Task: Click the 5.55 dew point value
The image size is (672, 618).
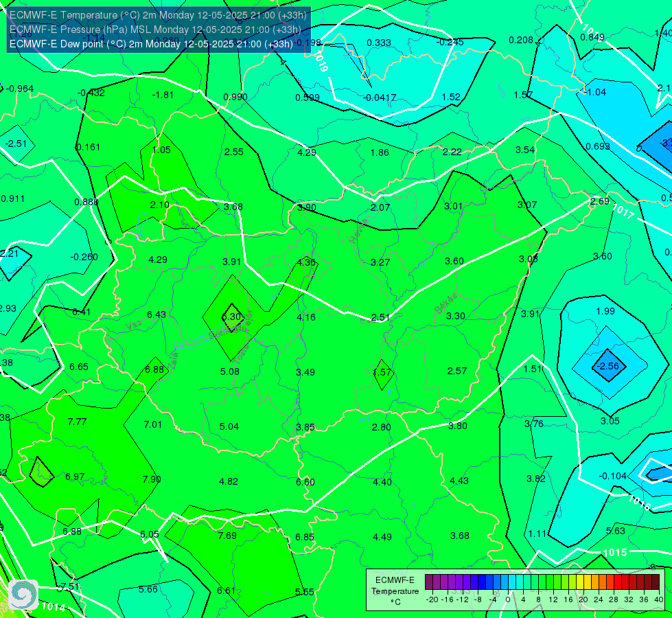Action: 305,592
